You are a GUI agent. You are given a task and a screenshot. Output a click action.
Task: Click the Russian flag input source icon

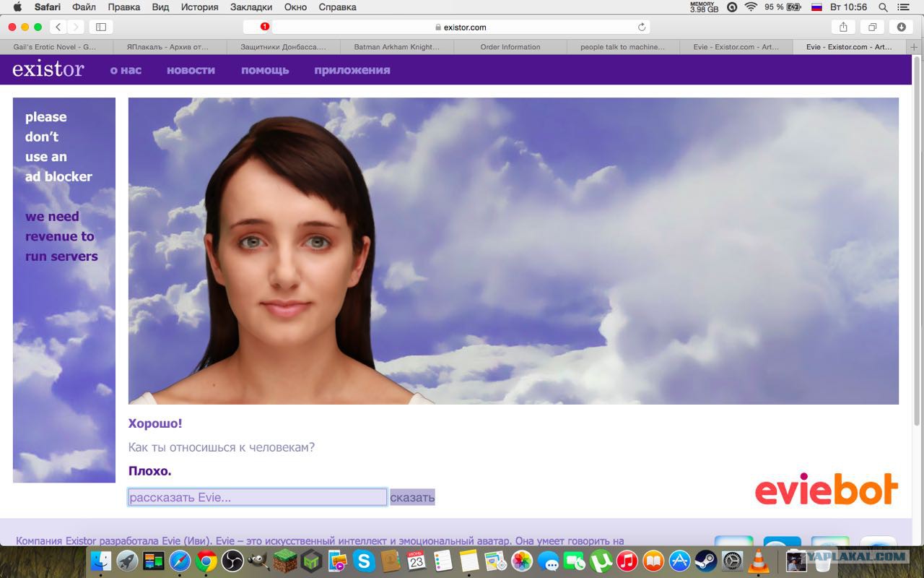816,7
